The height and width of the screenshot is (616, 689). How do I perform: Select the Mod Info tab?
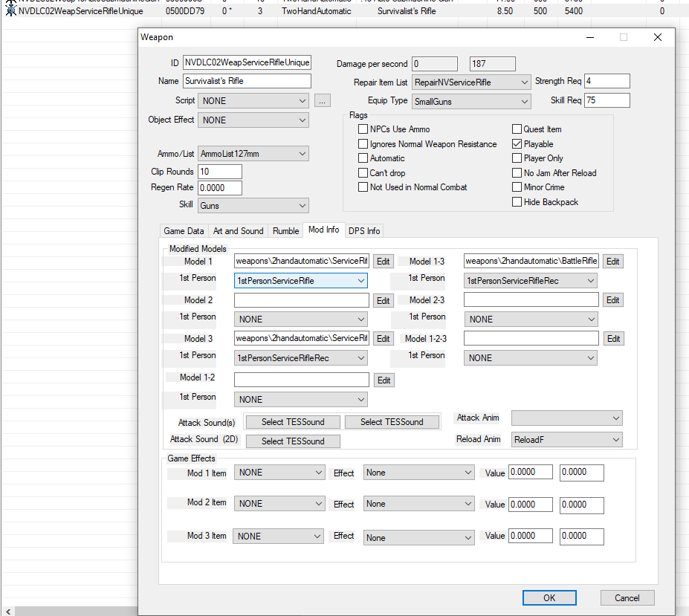[324, 230]
